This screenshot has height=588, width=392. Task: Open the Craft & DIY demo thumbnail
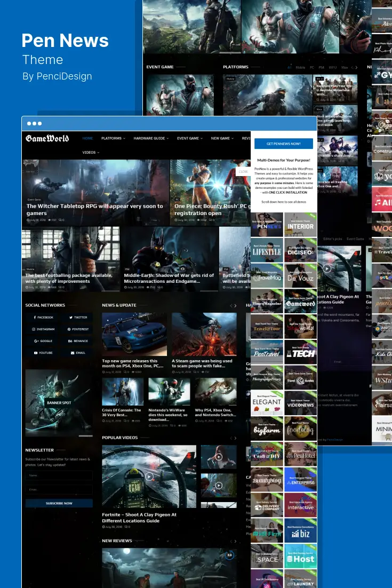click(x=267, y=454)
